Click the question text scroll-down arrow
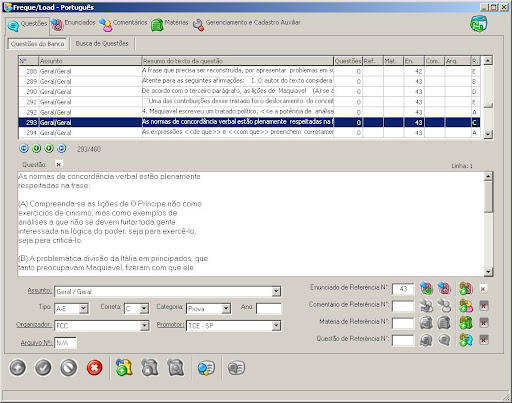The width and height of the screenshot is (512, 403). click(x=488, y=272)
